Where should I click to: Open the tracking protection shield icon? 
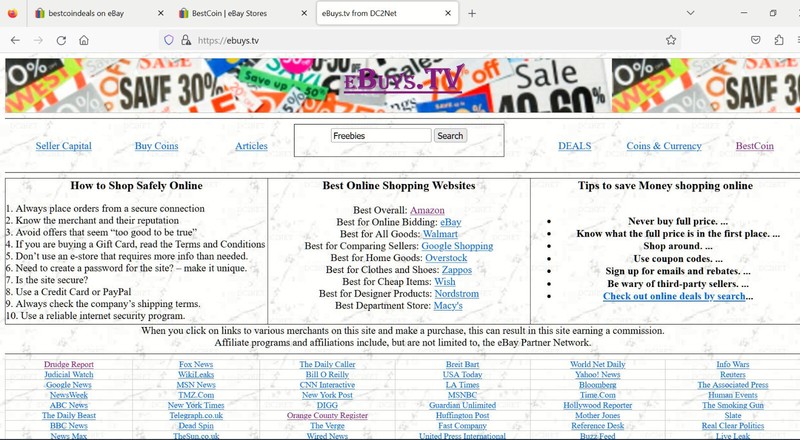click(169, 40)
